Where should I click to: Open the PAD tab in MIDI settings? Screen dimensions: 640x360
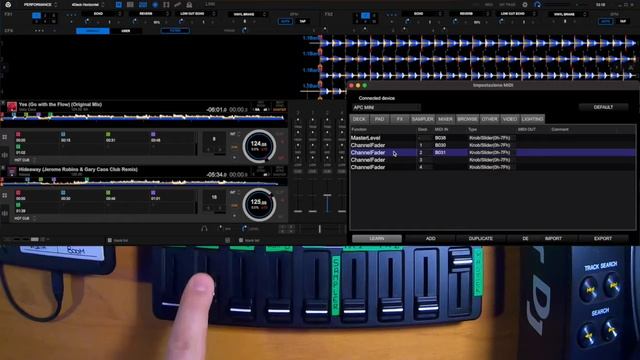point(380,119)
